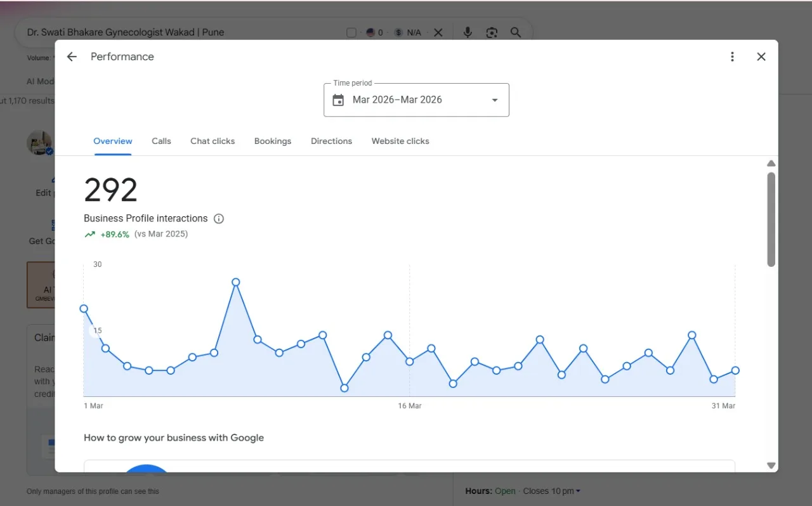Toggle the checkbox in the search bar
Viewport: 812px width, 506px height.
click(x=351, y=32)
